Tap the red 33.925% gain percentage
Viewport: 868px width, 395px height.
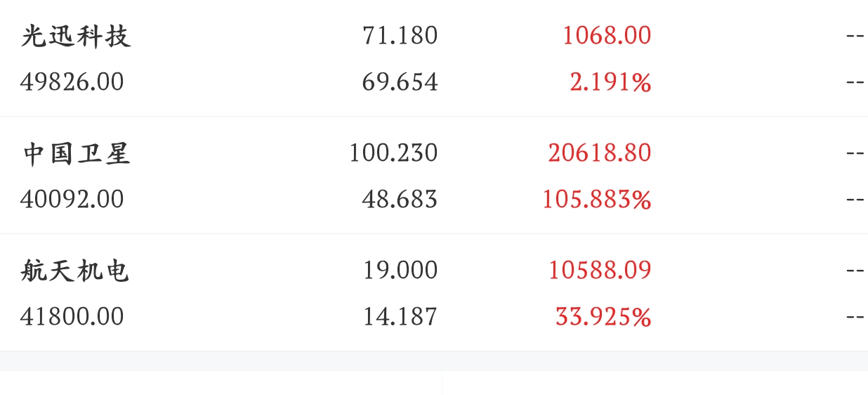603,318
